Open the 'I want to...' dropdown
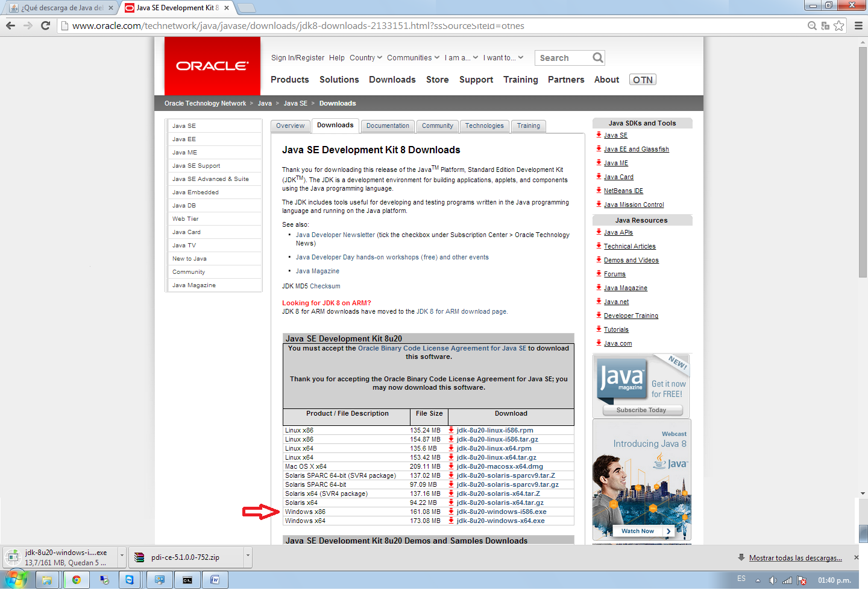 pos(503,58)
